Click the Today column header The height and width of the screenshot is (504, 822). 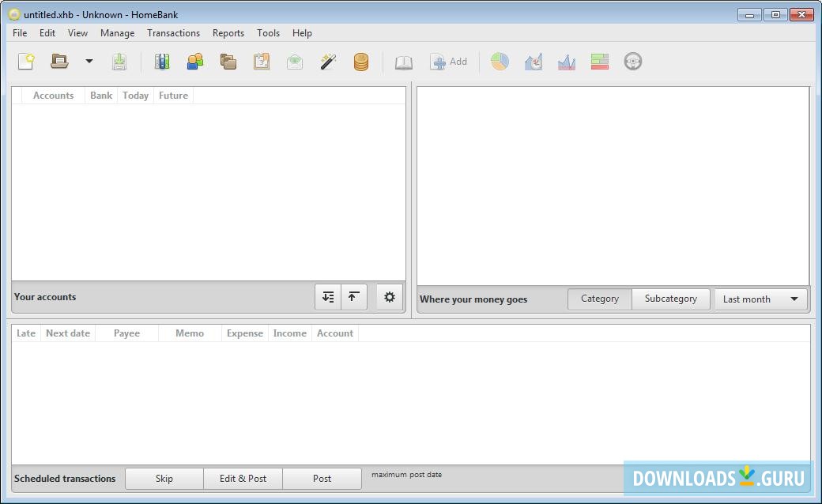135,96
